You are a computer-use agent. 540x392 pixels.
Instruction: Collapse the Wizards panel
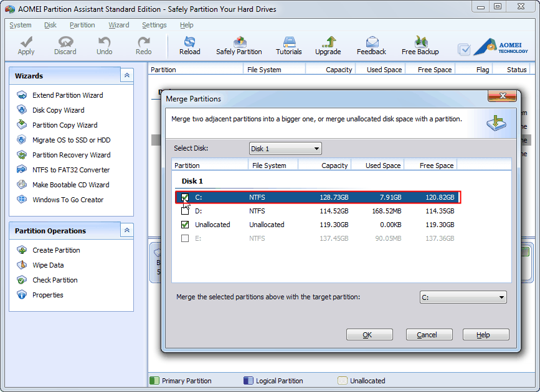click(x=126, y=75)
